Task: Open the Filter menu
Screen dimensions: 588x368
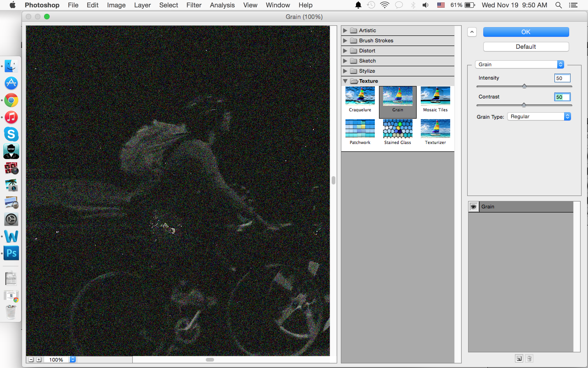Action: (194, 5)
